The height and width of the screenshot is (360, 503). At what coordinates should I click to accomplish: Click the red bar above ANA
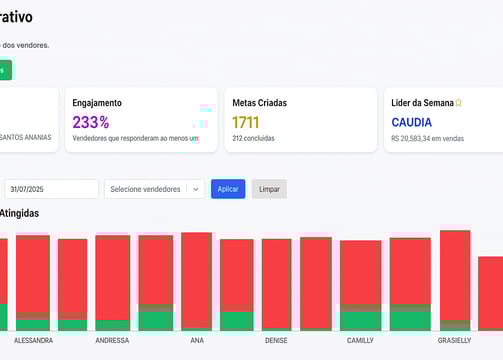tap(197, 280)
